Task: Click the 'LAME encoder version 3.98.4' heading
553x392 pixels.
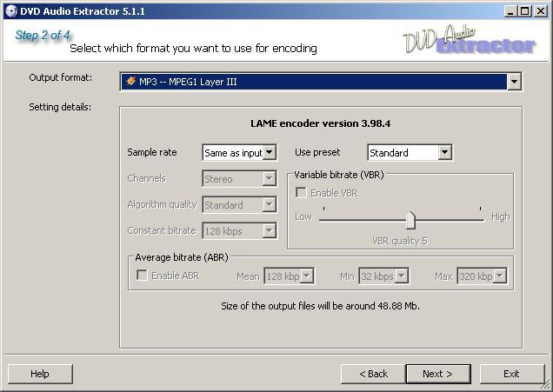Action: [x=320, y=123]
